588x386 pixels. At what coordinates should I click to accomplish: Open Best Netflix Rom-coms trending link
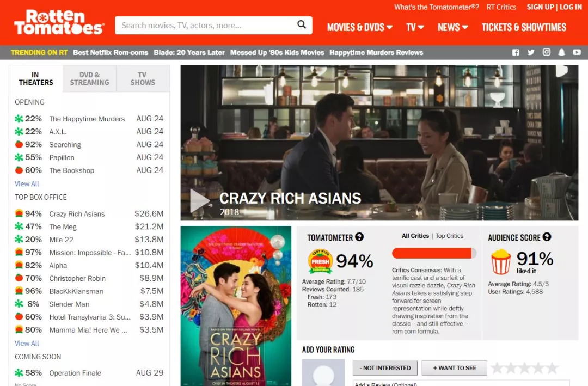[x=111, y=52]
